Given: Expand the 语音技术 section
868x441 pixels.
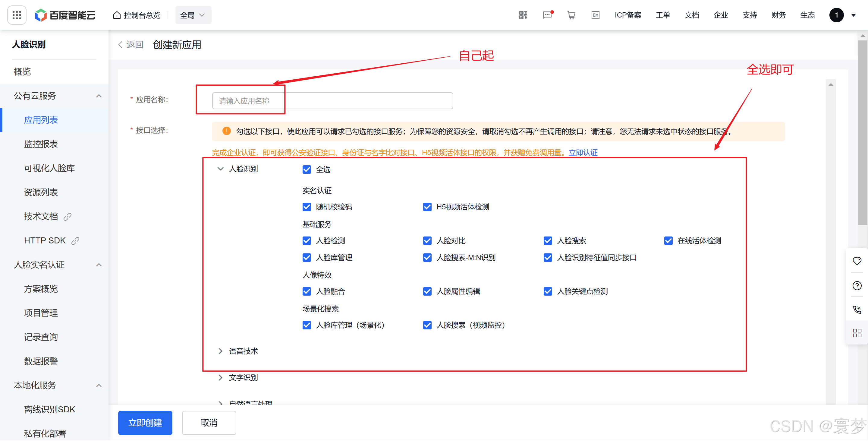Looking at the screenshot, I should 221,351.
